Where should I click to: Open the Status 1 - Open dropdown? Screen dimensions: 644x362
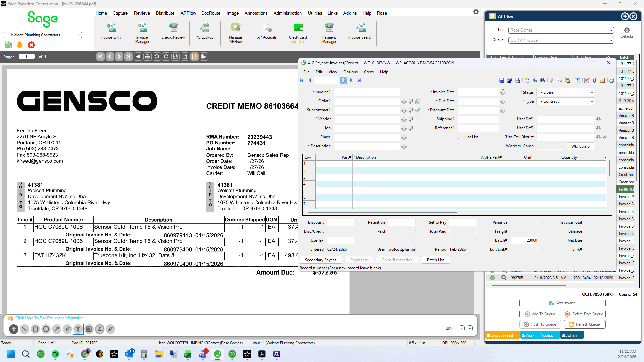[566, 92]
